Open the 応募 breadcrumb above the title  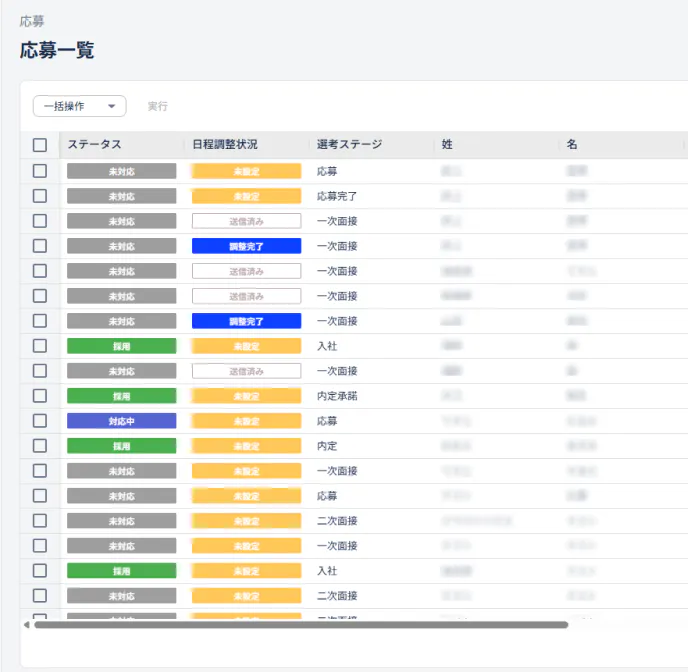[x=32, y=20]
